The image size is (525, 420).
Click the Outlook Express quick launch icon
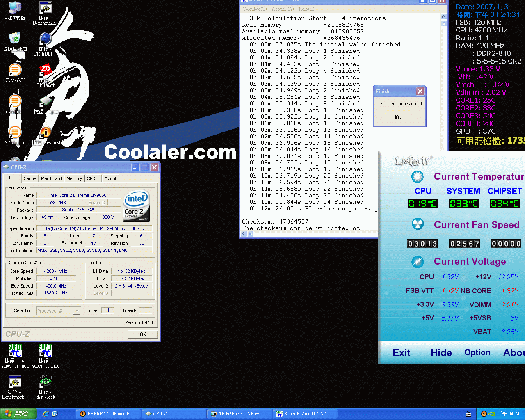pyautogui.click(x=55, y=414)
